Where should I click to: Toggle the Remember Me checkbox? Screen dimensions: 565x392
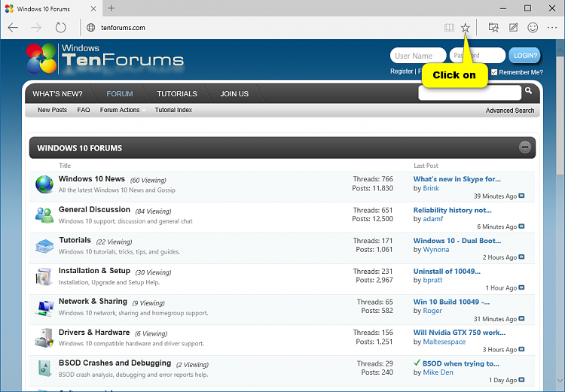point(494,72)
